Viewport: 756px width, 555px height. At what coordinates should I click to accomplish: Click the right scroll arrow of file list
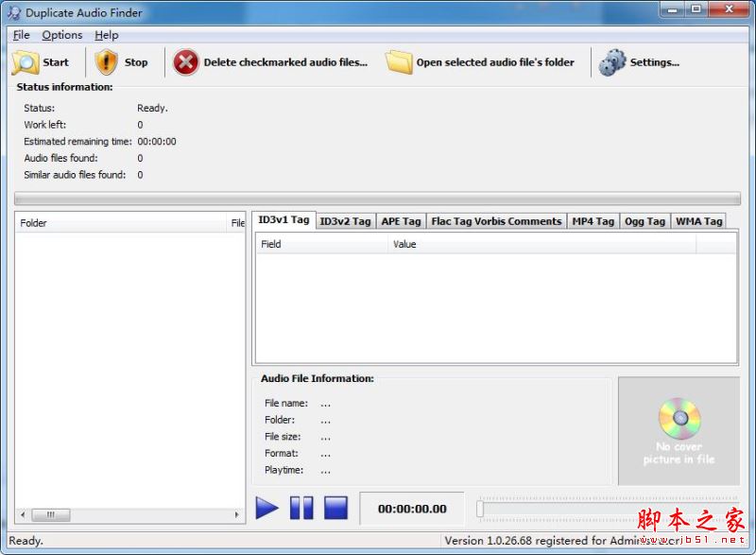[x=237, y=514]
